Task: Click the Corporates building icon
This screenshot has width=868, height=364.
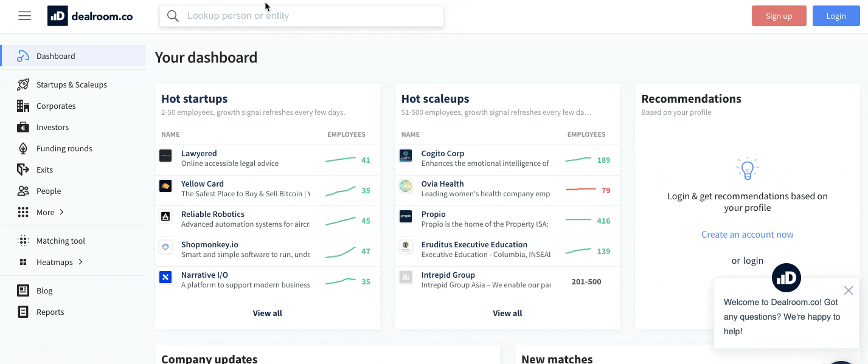Action: 23,106
